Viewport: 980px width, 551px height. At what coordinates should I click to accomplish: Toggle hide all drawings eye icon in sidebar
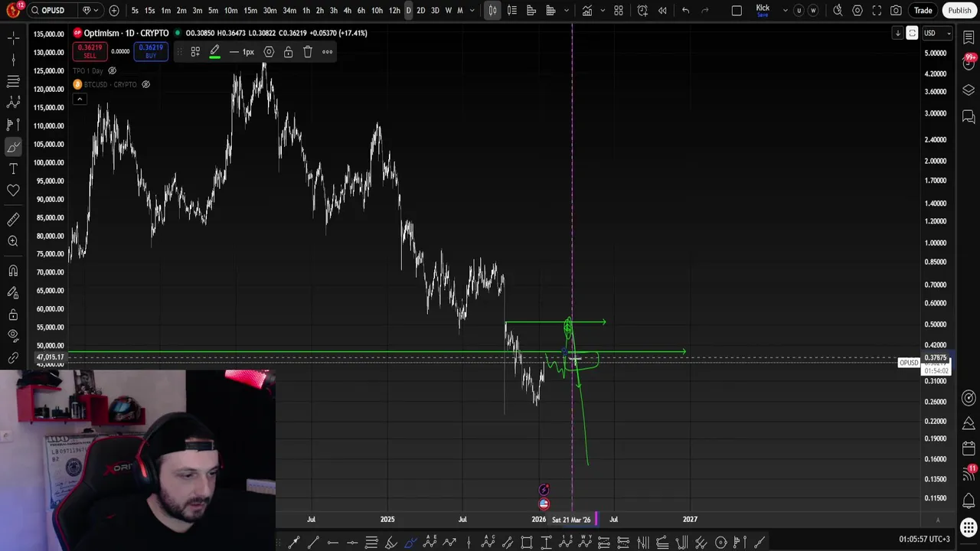tap(13, 335)
